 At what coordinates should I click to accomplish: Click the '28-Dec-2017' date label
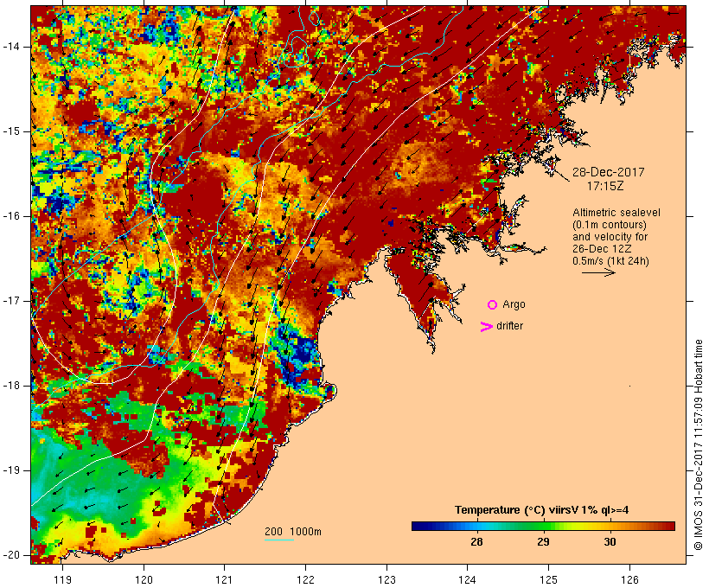608,172
